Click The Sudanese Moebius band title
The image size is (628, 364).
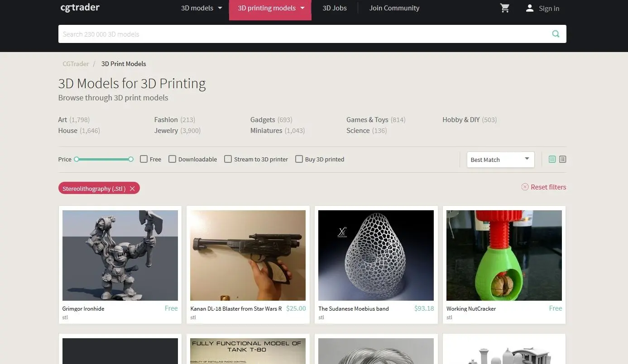(354, 309)
